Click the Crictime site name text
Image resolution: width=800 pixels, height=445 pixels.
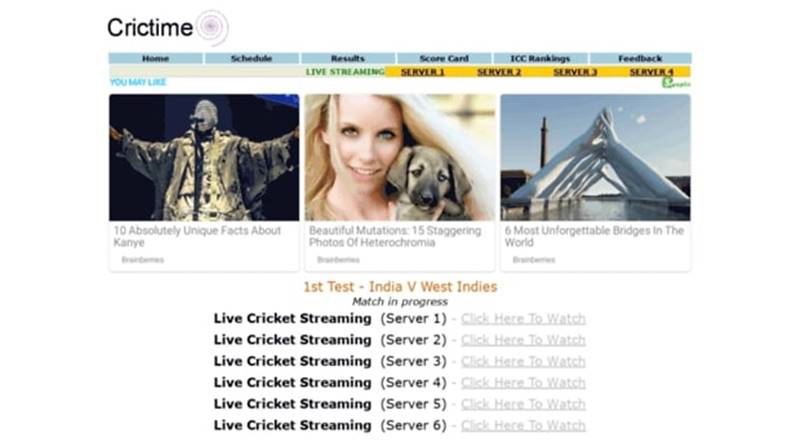[x=150, y=28]
